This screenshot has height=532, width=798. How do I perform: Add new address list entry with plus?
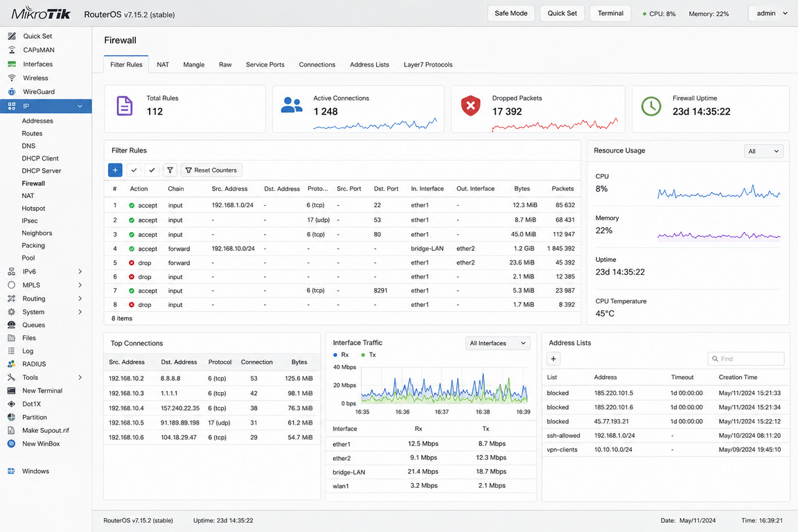(553, 359)
